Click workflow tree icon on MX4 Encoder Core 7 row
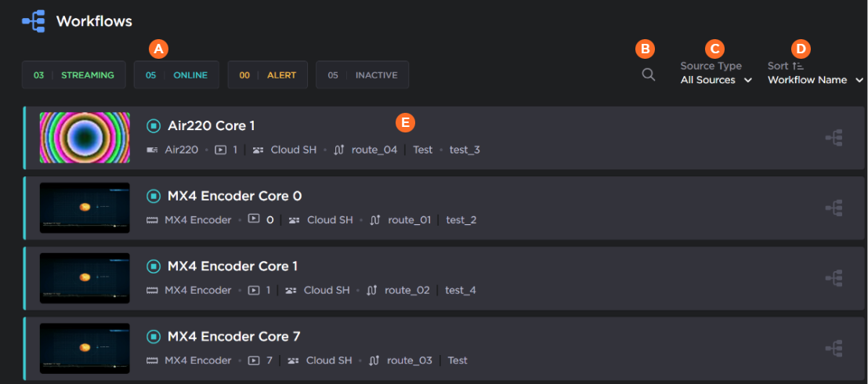The height and width of the screenshot is (384, 868). click(x=834, y=349)
